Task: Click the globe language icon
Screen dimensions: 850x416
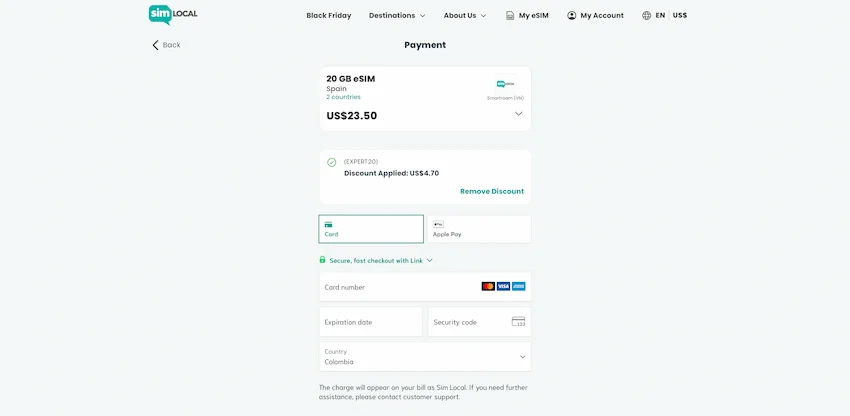Action: (x=647, y=16)
